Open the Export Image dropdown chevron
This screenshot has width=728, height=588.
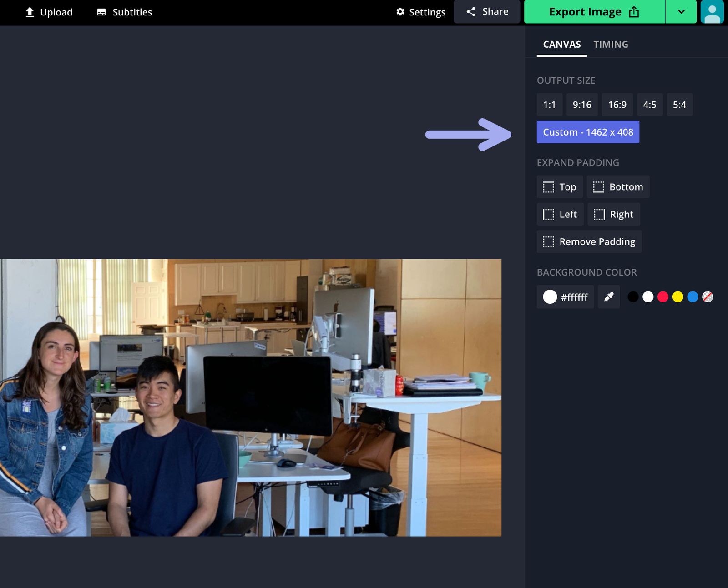click(681, 12)
